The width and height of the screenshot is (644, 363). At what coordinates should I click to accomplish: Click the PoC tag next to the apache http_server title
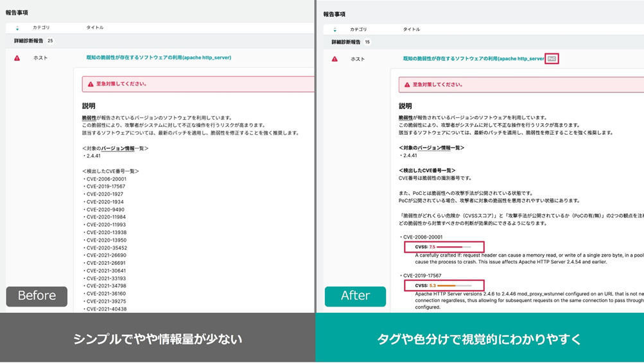552,58
